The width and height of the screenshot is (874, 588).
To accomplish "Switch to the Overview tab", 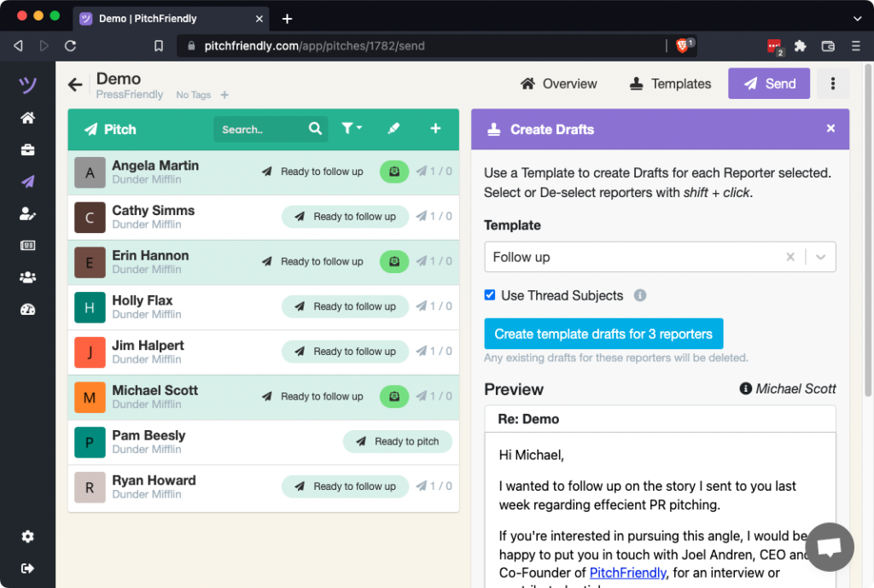I will 559,84.
